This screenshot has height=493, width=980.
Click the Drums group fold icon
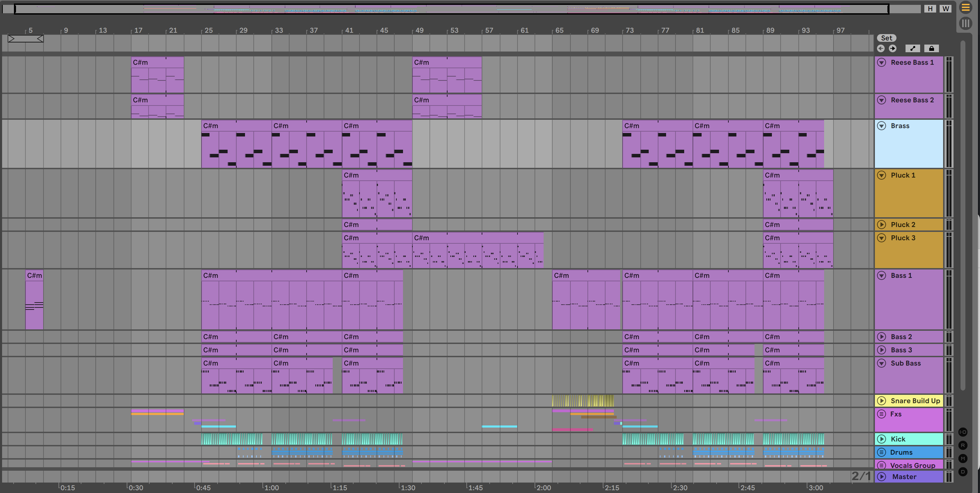click(882, 452)
